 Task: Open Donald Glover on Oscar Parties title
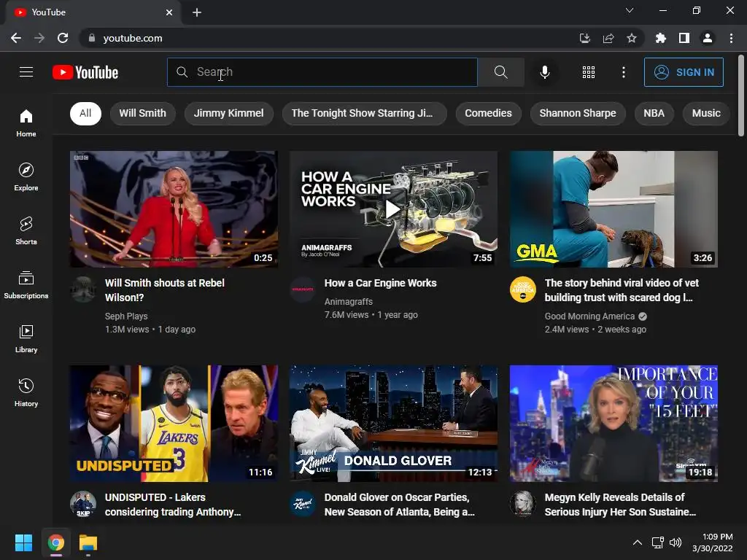point(399,505)
